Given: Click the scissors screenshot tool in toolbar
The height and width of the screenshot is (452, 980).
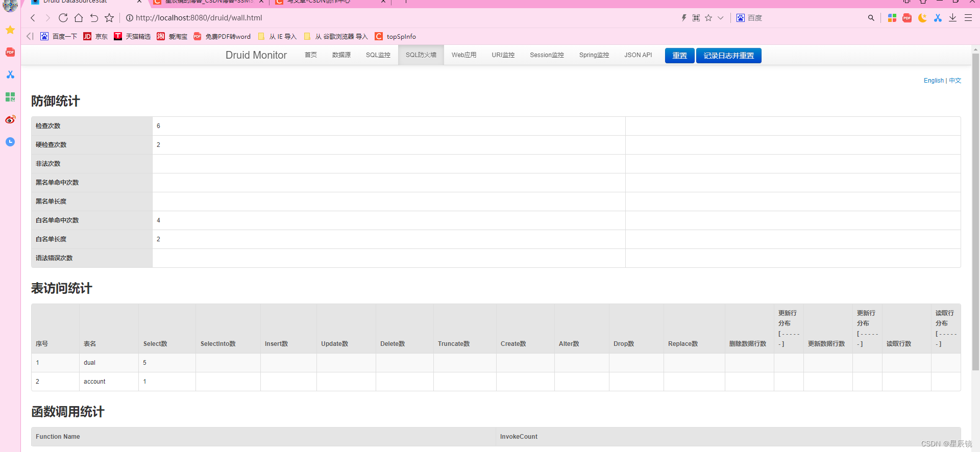Looking at the screenshot, I should 938,18.
